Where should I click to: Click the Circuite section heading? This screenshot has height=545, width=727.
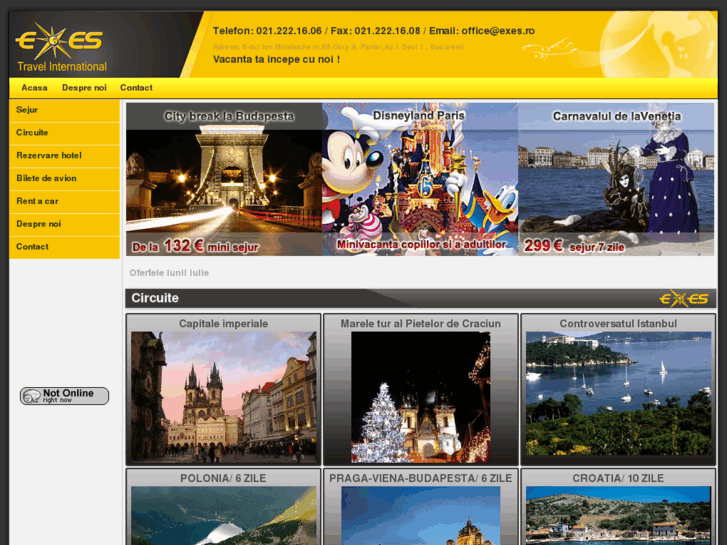click(155, 298)
